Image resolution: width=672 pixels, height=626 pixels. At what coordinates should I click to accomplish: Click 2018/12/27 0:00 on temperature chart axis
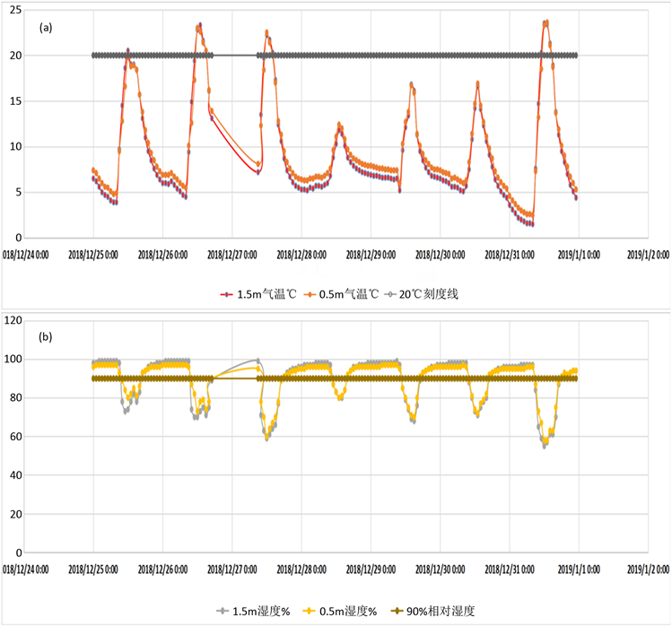click(231, 255)
